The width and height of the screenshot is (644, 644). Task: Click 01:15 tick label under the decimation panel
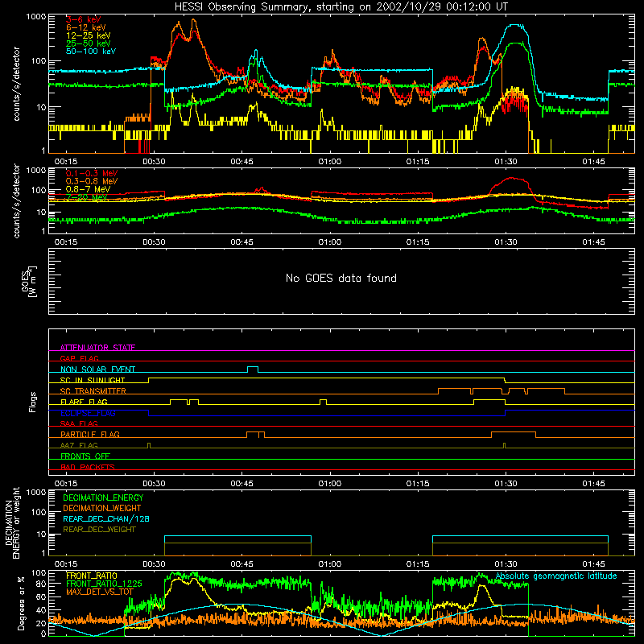point(418,564)
